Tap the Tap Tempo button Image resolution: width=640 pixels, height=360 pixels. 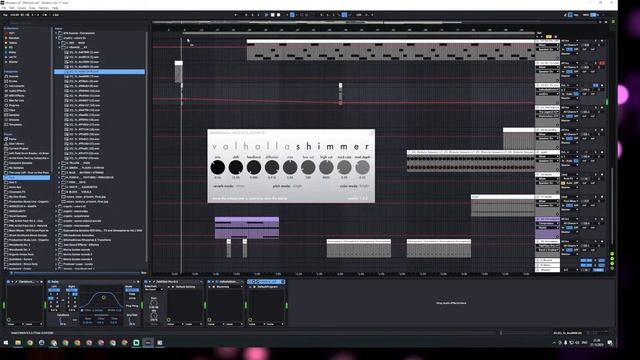(6, 15)
